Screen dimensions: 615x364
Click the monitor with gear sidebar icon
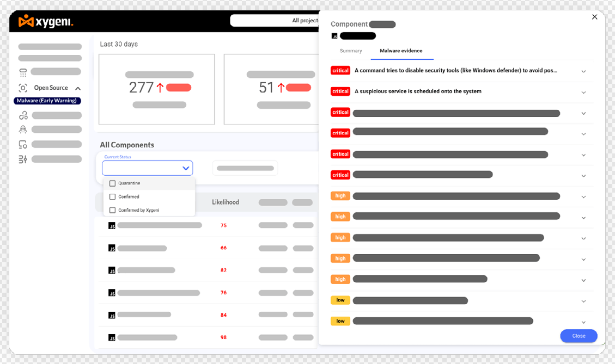[x=23, y=145]
